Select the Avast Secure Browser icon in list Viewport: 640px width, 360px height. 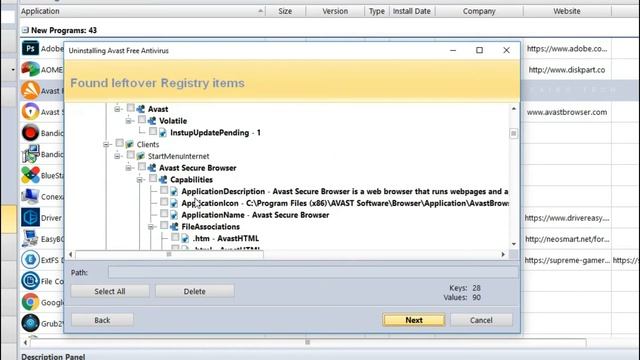30,112
